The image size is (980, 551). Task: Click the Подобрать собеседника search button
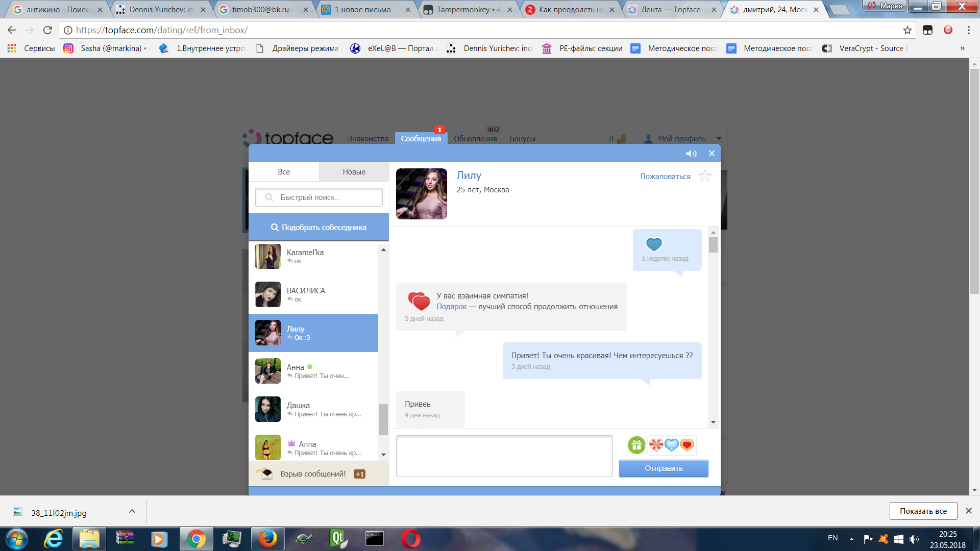(x=318, y=228)
